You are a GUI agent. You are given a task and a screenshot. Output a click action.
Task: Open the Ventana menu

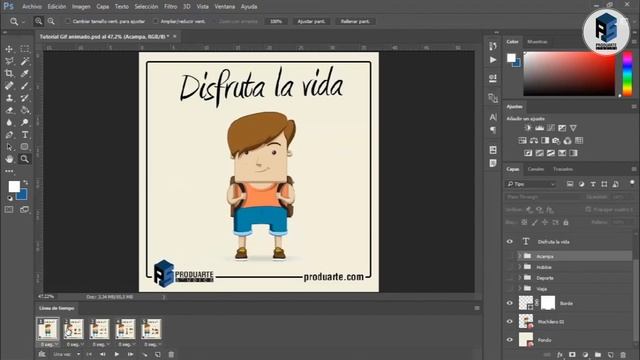click(224, 7)
